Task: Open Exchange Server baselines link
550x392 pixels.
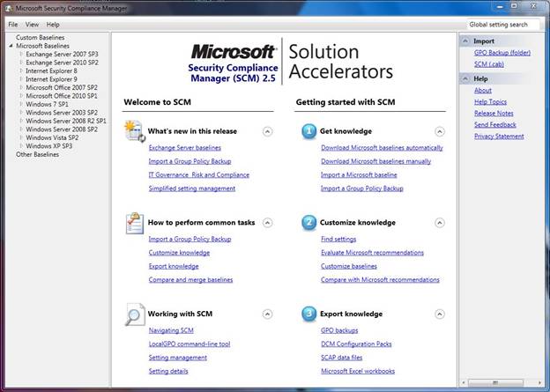Action: (x=185, y=148)
